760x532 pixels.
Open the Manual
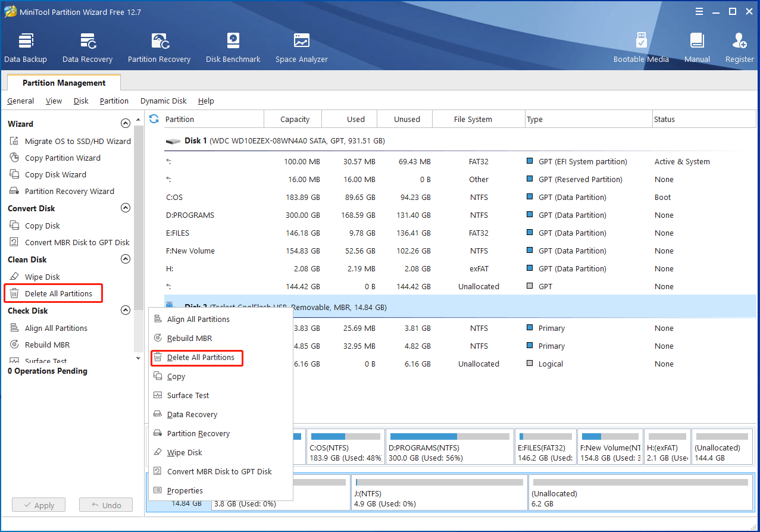(x=697, y=48)
